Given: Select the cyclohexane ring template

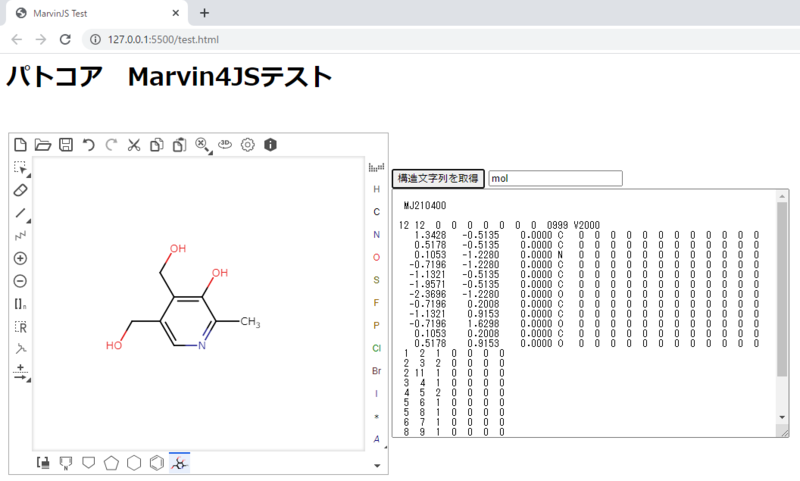Looking at the screenshot, I should pyautogui.click(x=134, y=463).
